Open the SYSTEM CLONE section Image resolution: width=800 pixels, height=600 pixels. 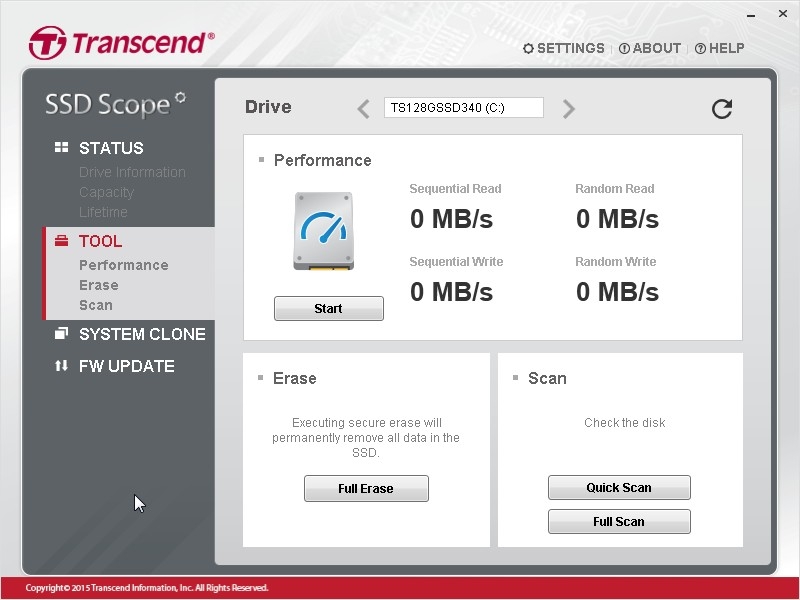point(142,334)
